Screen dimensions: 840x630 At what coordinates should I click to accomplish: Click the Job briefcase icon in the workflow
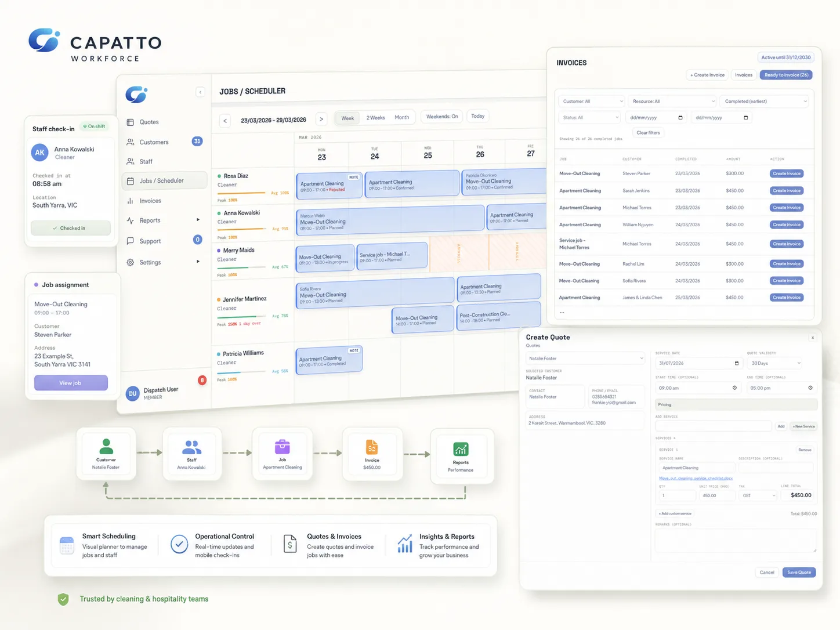point(283,447)
